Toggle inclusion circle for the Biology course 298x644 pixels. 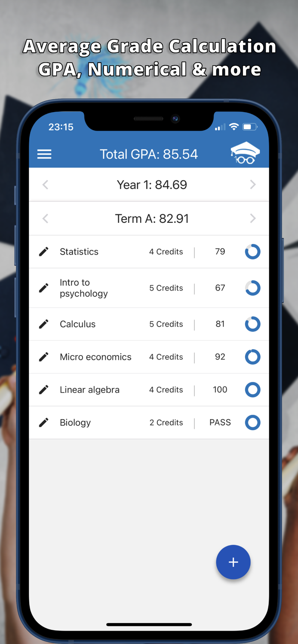click(x=252, y=422)
